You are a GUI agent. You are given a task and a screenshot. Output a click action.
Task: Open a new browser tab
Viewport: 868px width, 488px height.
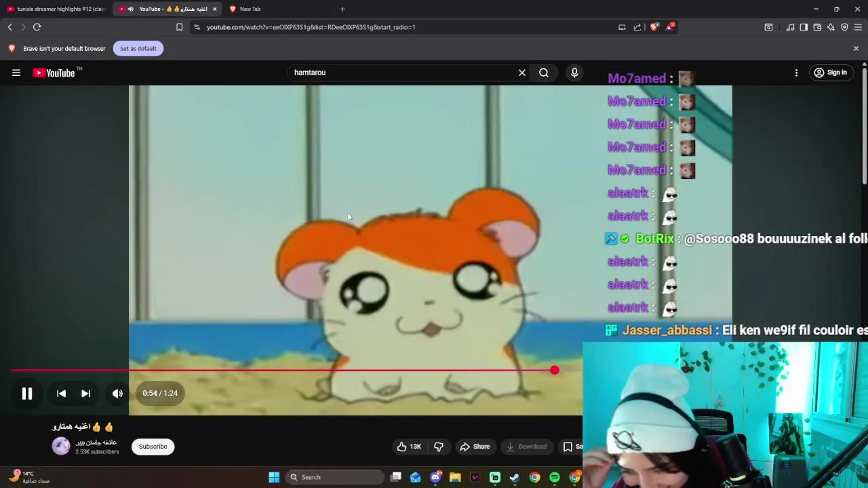coord(342,9)
